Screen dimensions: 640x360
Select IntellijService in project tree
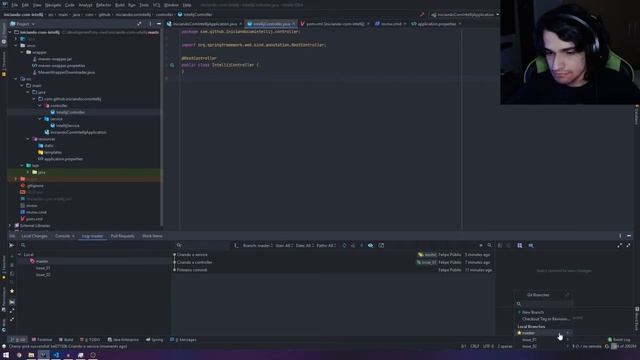67,126
